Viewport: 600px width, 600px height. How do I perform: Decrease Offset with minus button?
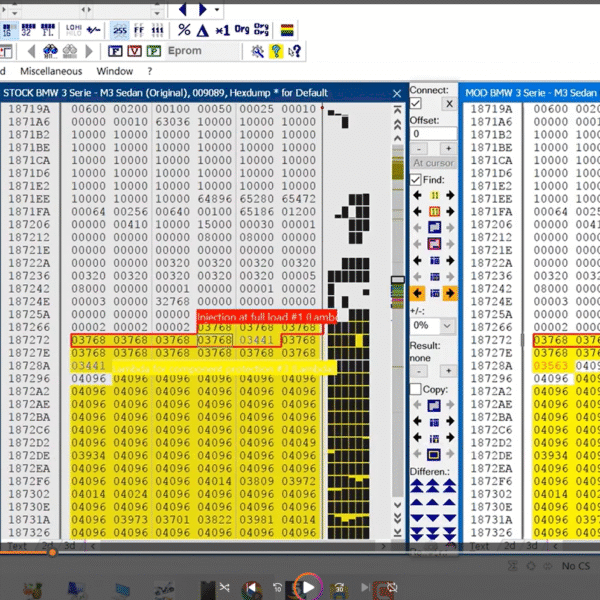[419, 148]
